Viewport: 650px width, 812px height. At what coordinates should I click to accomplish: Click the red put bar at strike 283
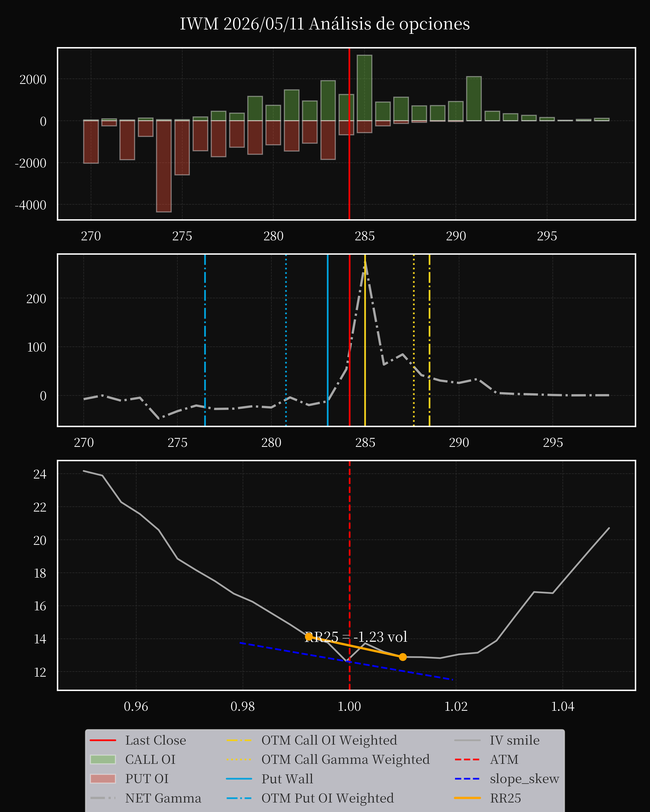click(x=328, y=140)
